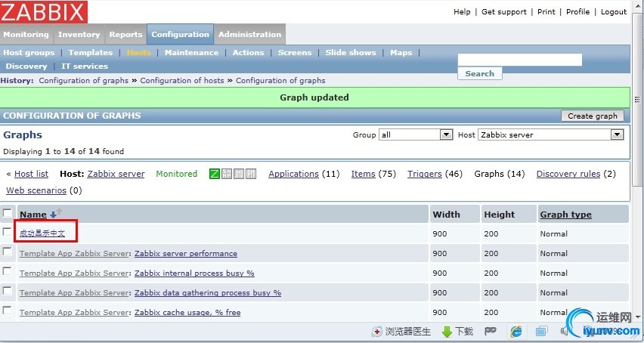Image resolution: width=644 pixels, height=343 pixels.
Task: Click the Monitored status link
Action: (x=177, y=174)
